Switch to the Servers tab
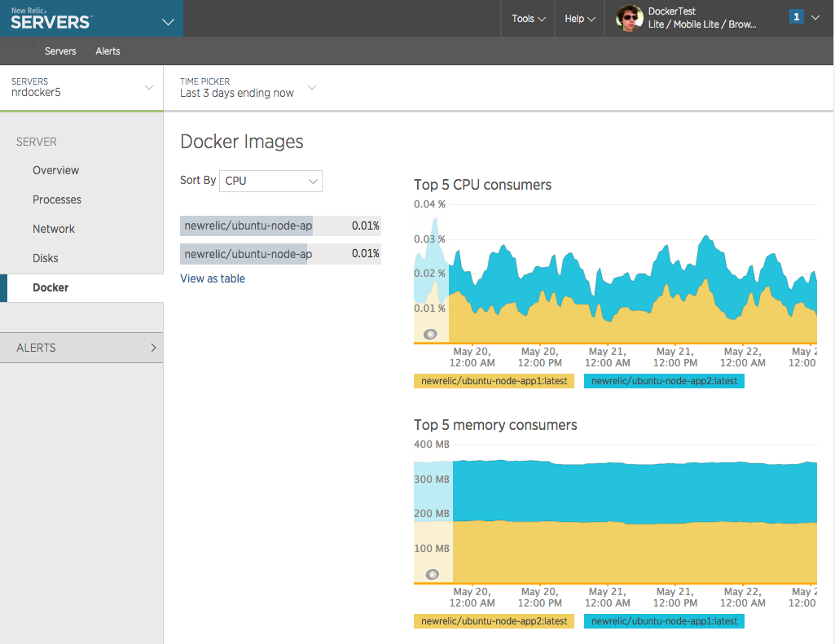The image size is (835, 644). [x=60, y=51]
